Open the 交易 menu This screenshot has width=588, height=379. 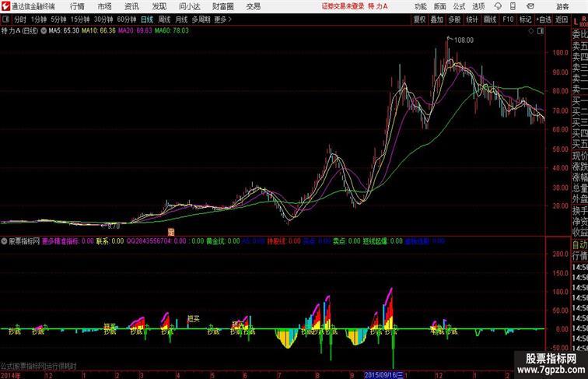pyautogui.click(x=253, y=6)
